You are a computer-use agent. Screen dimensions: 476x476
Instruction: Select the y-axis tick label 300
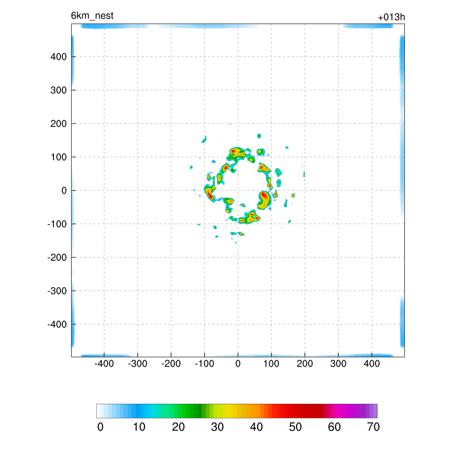pyautogui.click(x=59, y=90)
